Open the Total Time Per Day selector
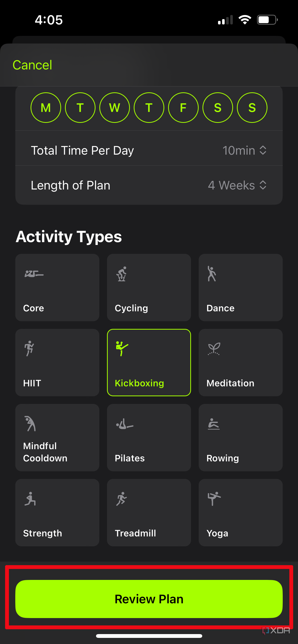The image size is (298, 644). [244, 150]
